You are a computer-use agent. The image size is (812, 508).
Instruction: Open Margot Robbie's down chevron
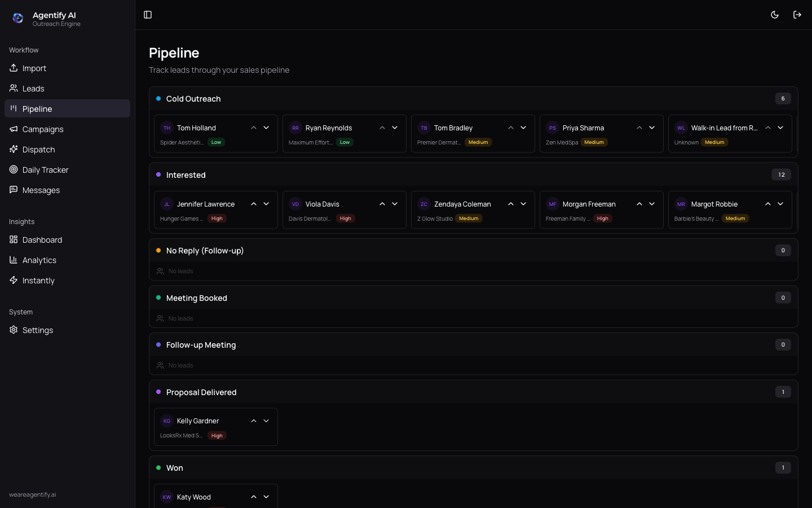tap(780, 204)
